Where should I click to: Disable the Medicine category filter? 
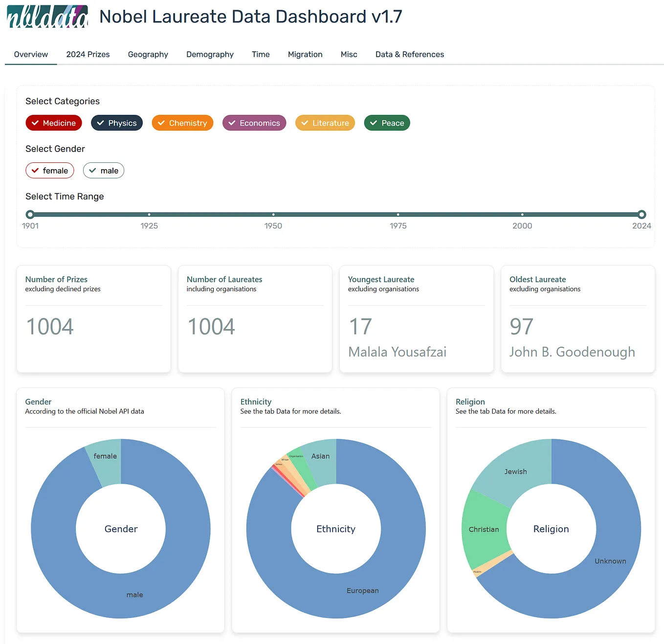(x=54, y=123)
